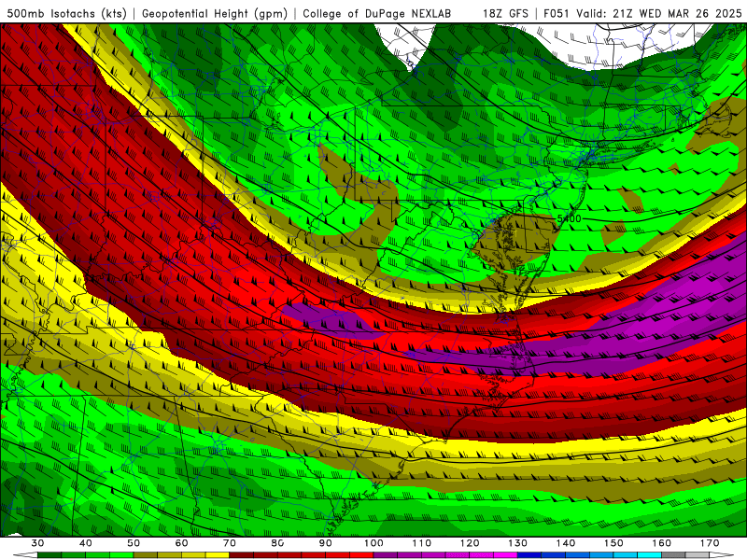Click the 'College of DuPage NEXLAB' label

[376, 13]
